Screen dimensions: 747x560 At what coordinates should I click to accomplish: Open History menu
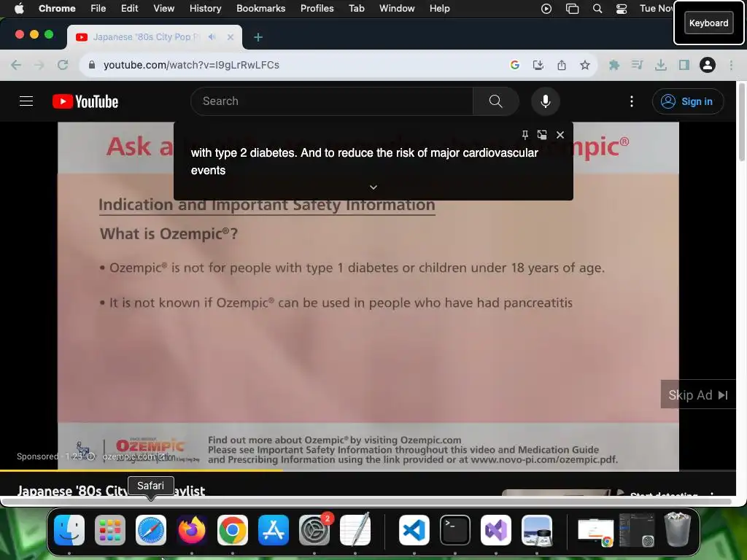tap(205, 8)
